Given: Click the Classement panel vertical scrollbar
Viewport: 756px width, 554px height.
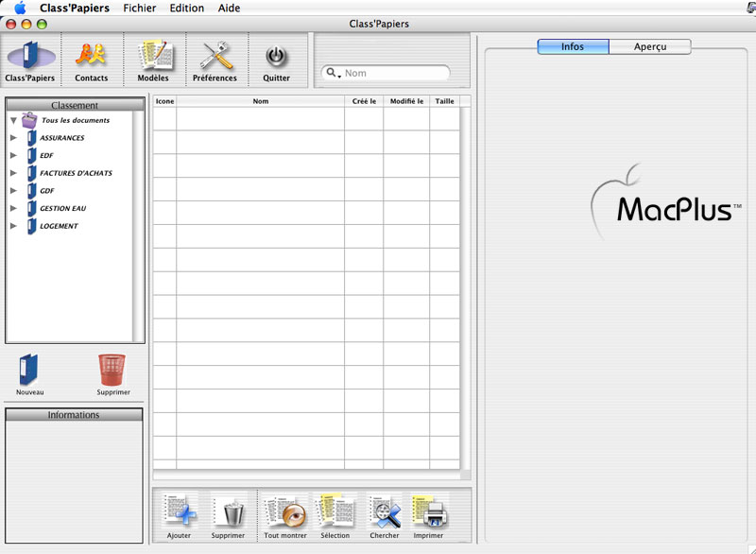Looking at the screenshot, I should coord(138,226).
